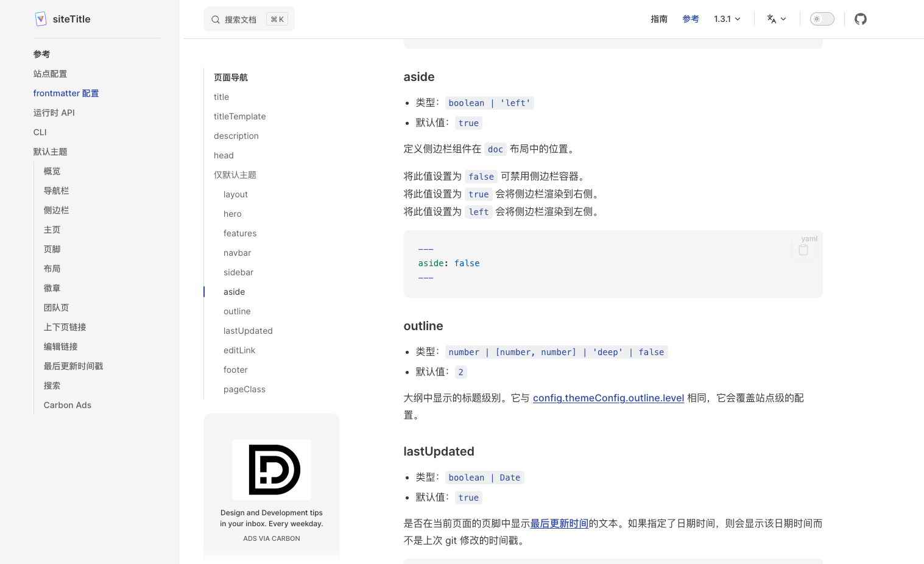
Task: Expand the 1.3.1 version dropdown
Action: (727, 19)
